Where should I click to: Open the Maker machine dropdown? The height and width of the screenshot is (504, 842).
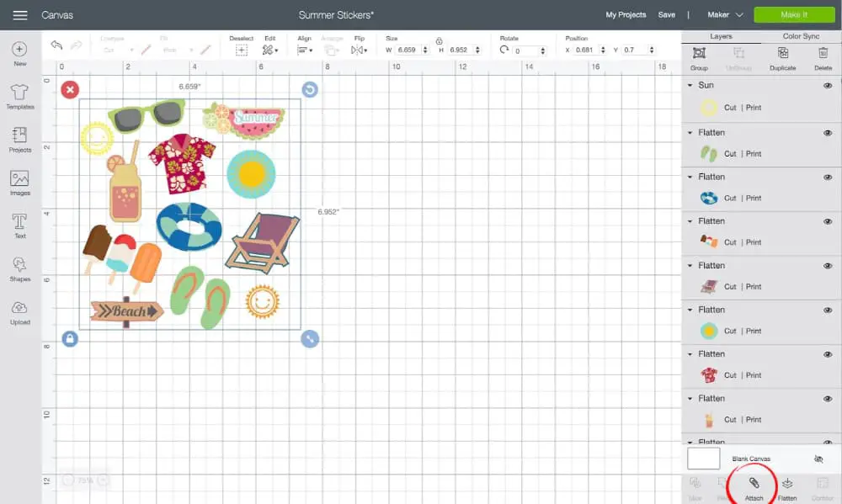click(725, 15)
